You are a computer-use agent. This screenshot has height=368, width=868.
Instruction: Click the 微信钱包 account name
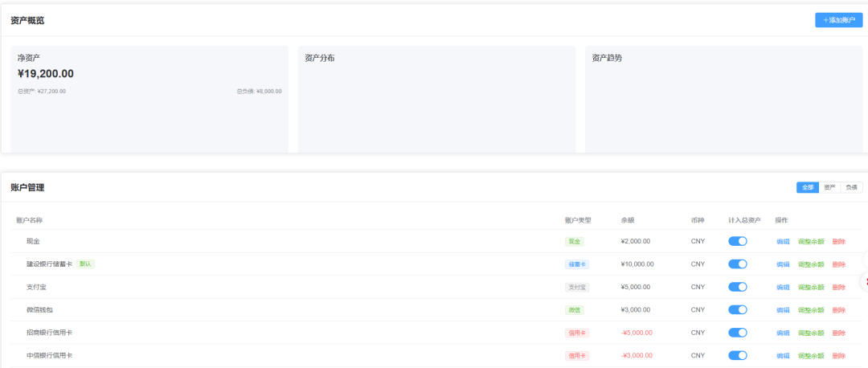coord(40,310)
